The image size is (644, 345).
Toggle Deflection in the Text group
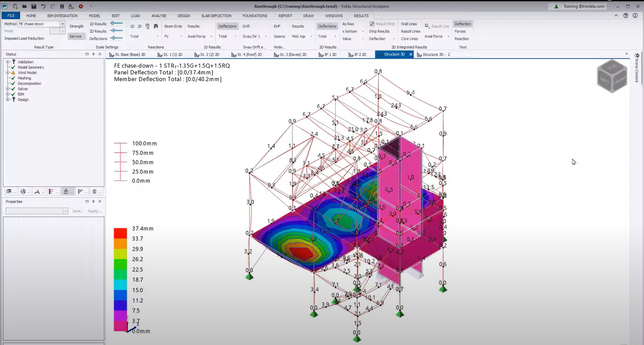[463, 24]
